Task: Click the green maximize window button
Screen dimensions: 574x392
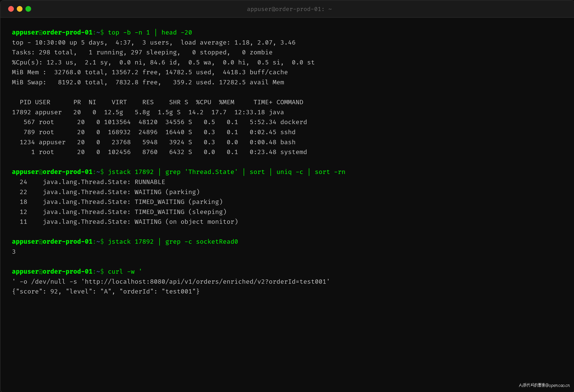Action: pos(29,9)
